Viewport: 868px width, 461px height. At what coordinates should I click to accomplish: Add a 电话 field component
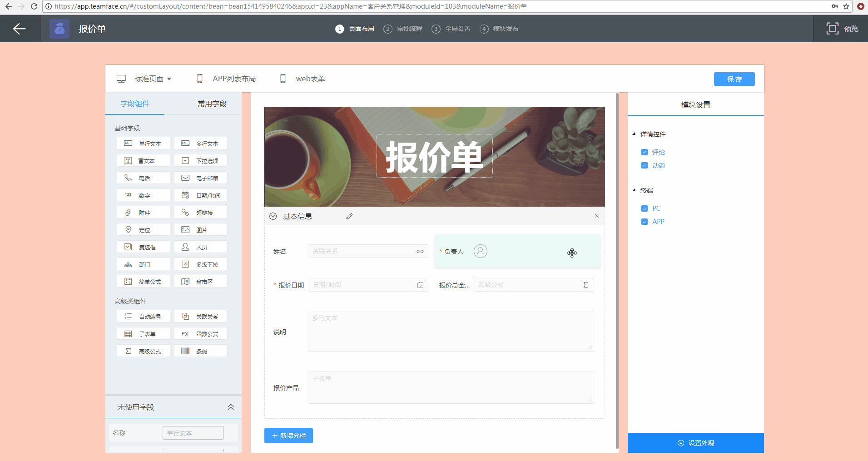[144, 178]
